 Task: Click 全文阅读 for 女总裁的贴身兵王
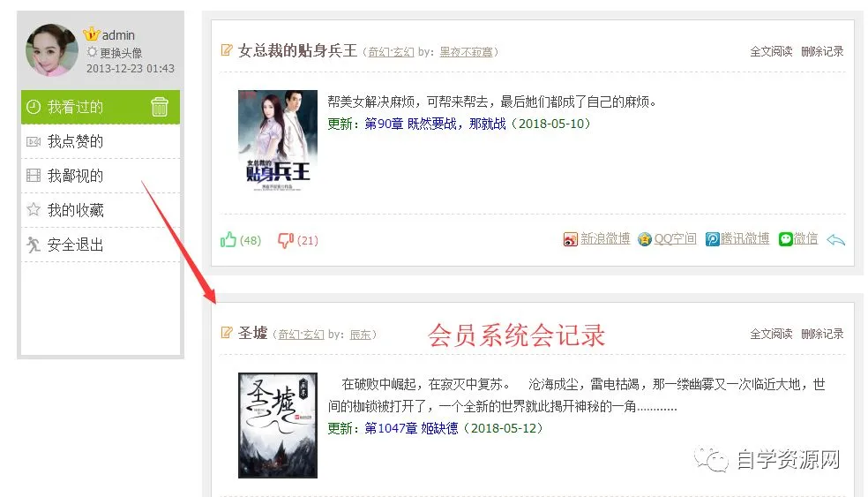(x=771, y=51)
